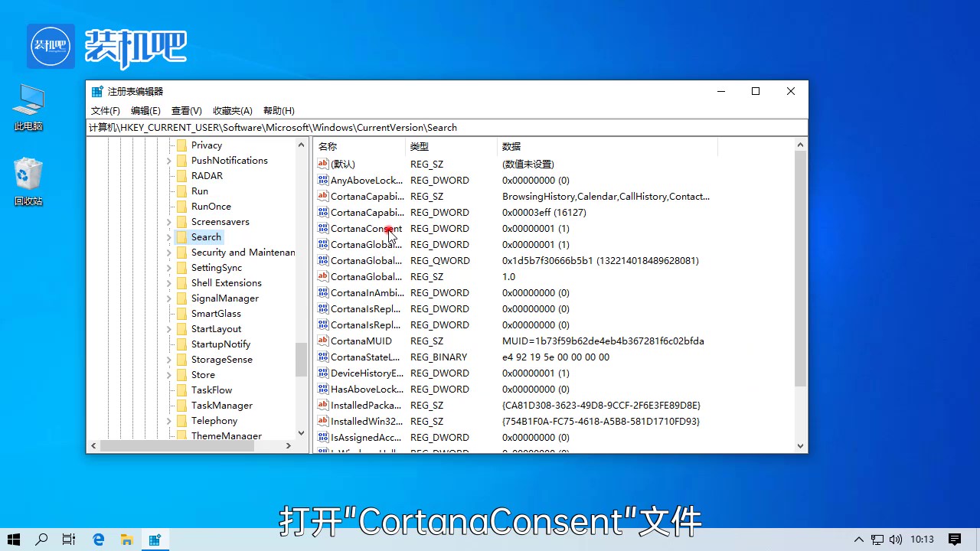The height and width of the screenshot is (551, 980).
Task: Expand the Shell Extensions tree node
Action: pyautogui.click(x=169, y=282)
